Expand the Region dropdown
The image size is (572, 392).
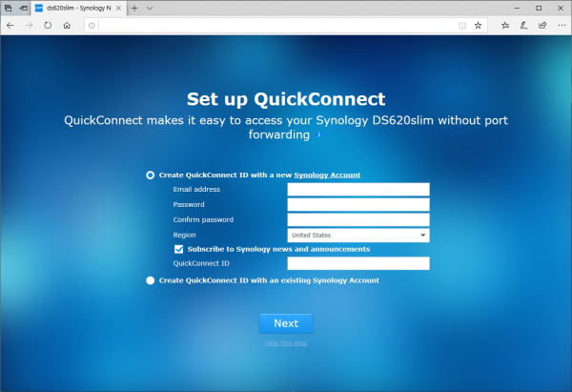click(x=357, y=235)
